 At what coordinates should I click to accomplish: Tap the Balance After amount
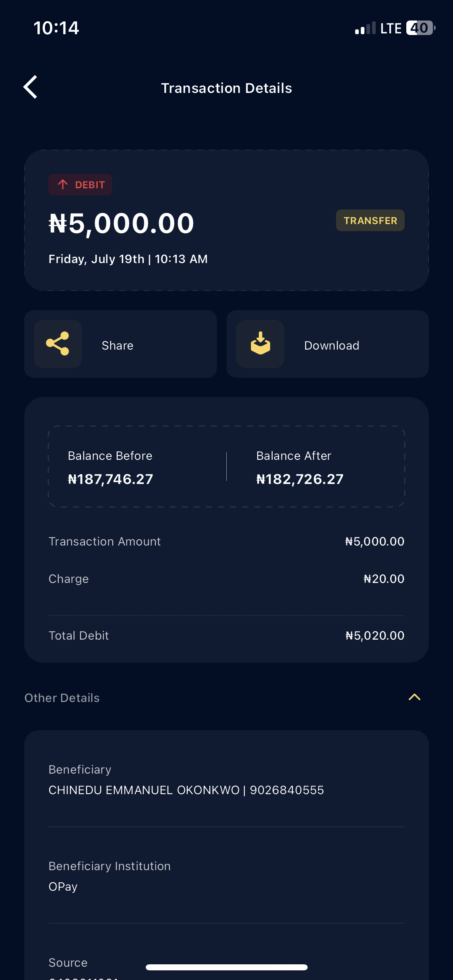300,479
